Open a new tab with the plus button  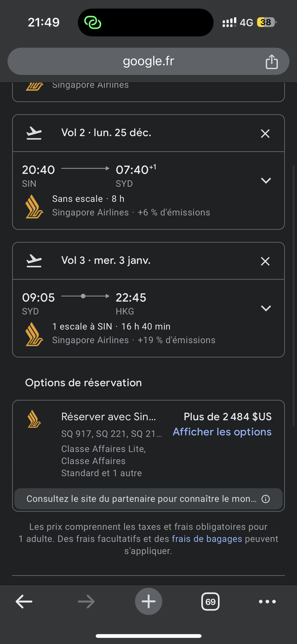tap(148, 601)
